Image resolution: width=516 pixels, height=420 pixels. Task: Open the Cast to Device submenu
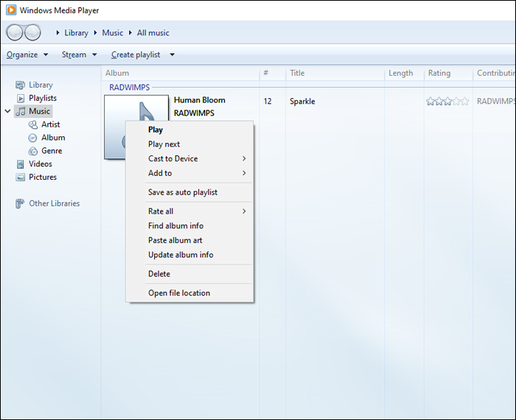189,158
